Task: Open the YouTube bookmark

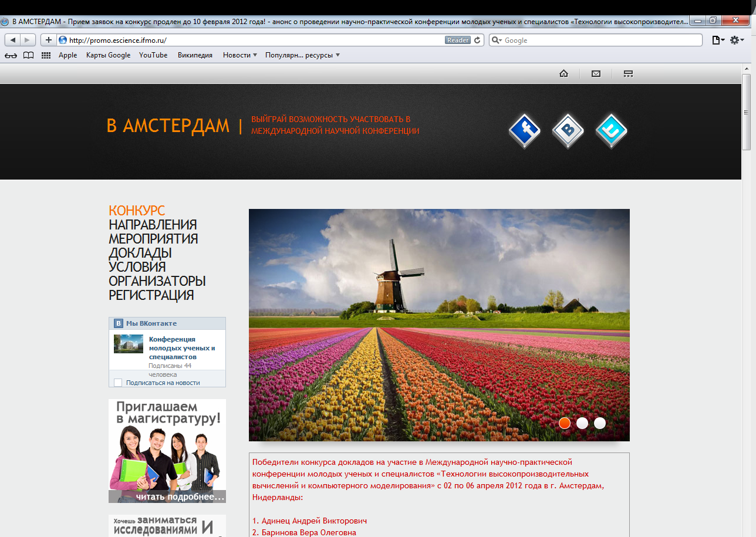Action: (153, 55)
